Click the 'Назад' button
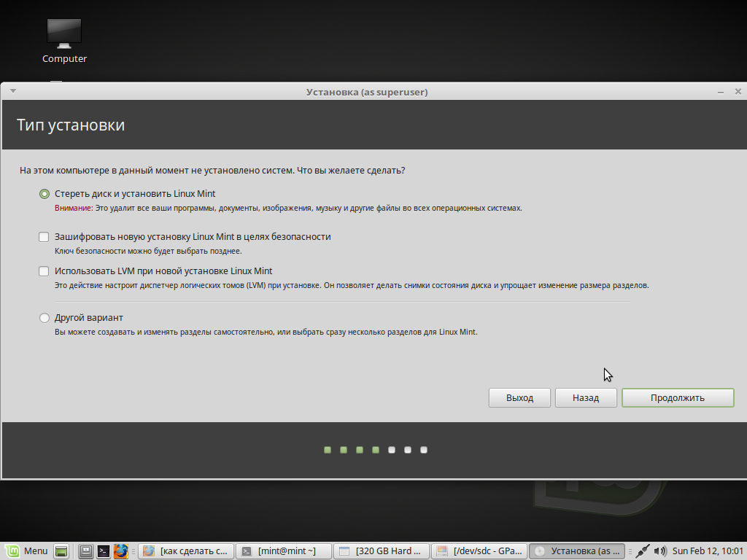Image resolution: width=747 pixels, height=560 pixels. pos(585,397)
